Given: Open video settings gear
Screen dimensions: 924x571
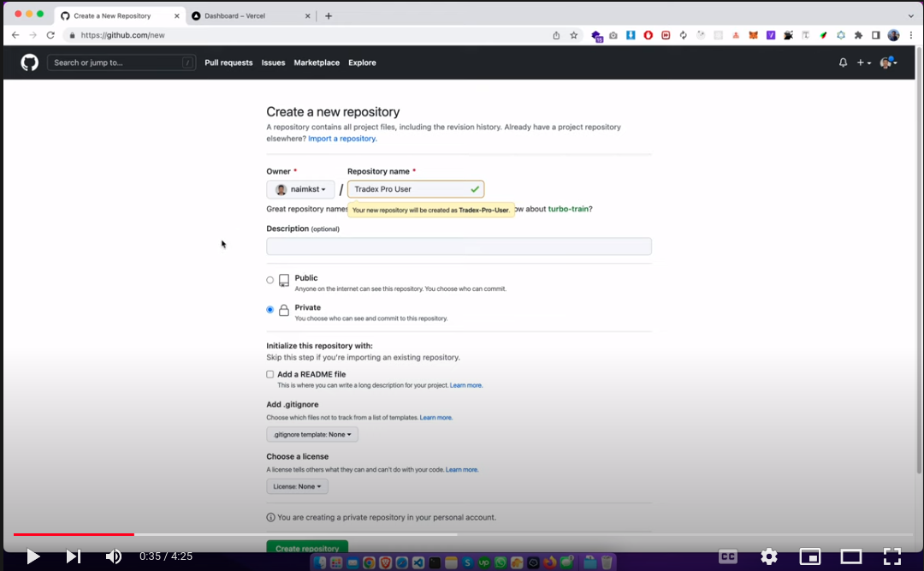Looking at the screenshot, I should (x=769, y=556).
